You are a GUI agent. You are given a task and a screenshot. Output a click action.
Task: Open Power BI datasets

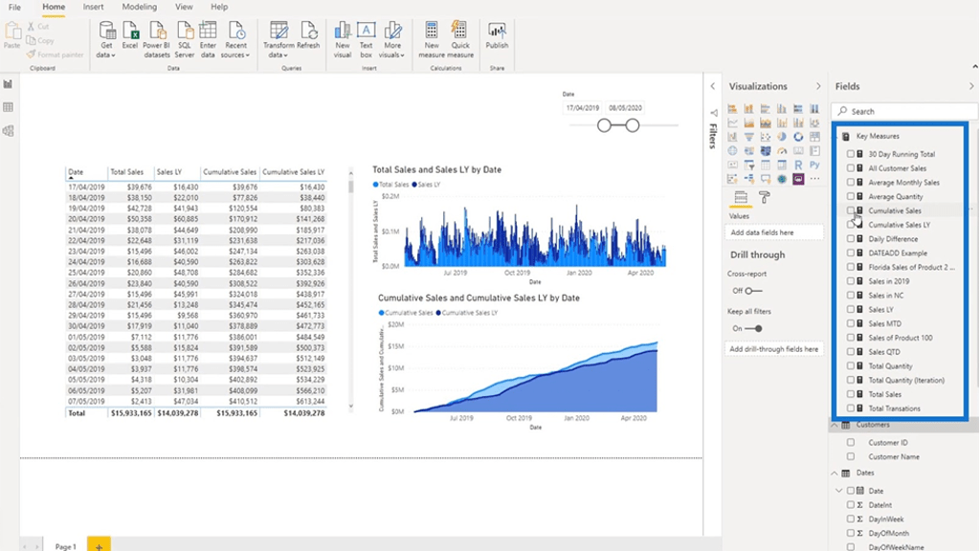tap(156, 40)
